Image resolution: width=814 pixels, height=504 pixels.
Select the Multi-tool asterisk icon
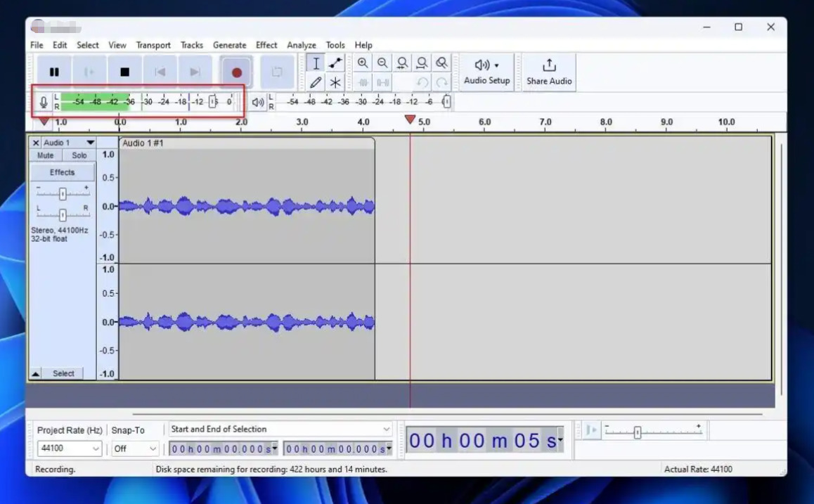tap(335, 82)
